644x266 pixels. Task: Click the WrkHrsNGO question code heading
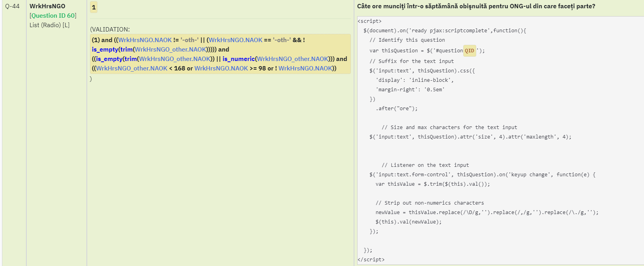pyautogui.click(x=48, y=6)
